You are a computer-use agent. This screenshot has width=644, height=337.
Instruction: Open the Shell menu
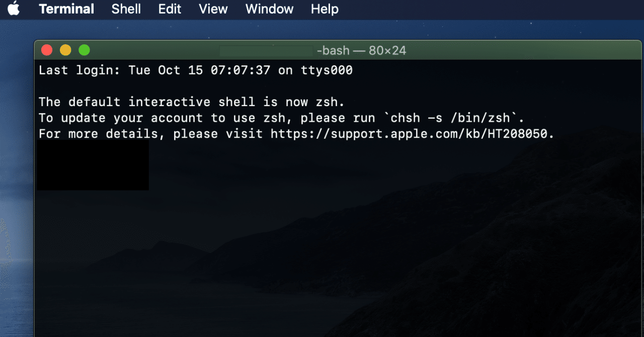click(x=126, y=9)
